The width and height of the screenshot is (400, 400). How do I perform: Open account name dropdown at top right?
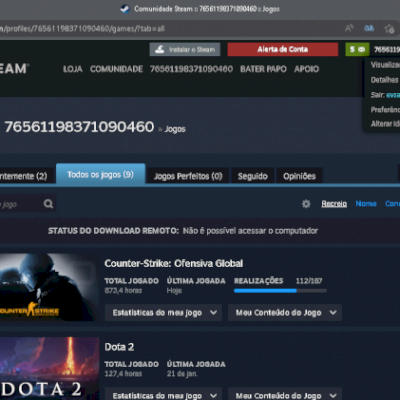pyautogui.click(x=387, y=50)
